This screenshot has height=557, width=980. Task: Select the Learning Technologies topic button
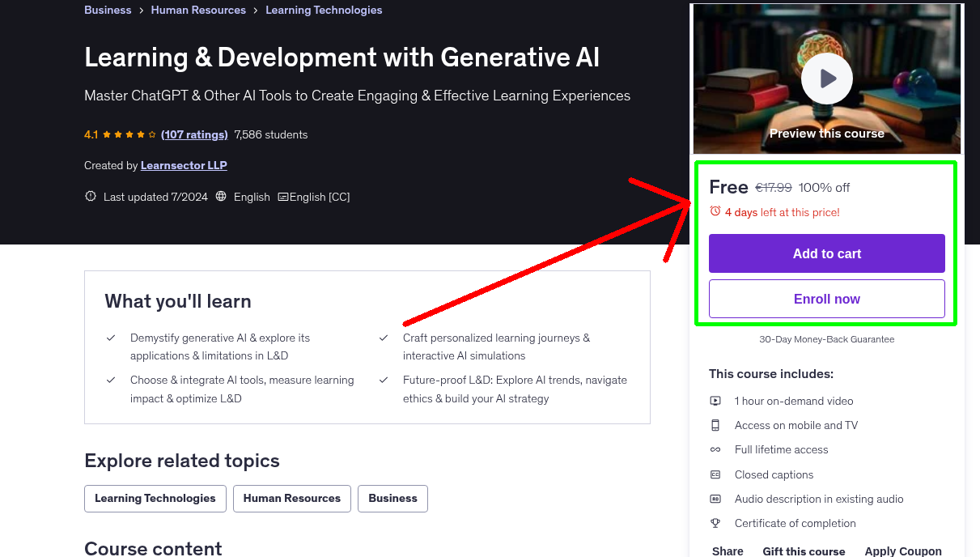tap(155, 499)
